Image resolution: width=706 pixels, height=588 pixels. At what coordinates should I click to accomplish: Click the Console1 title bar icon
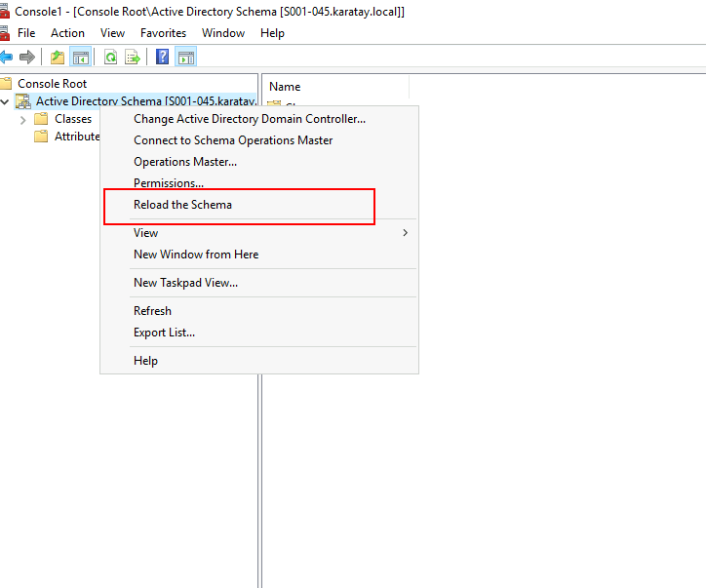[x=4, y=12]
